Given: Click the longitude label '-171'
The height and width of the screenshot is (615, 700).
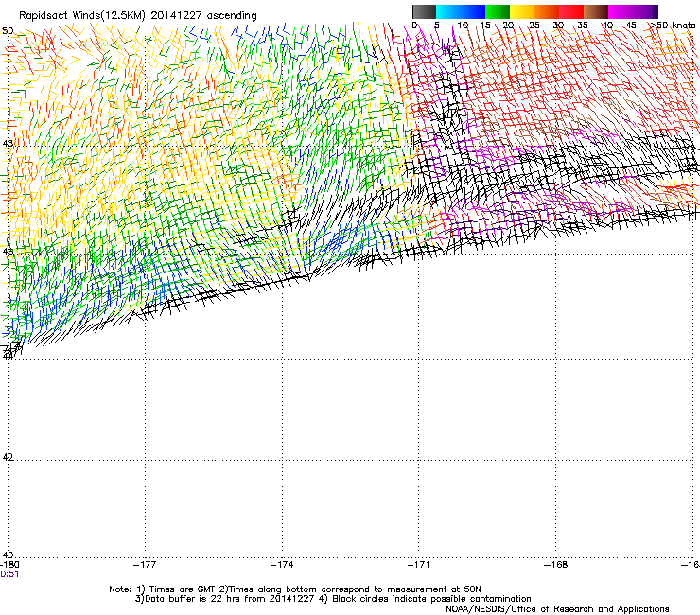Looking at the screenshot, I should (419, 565).
